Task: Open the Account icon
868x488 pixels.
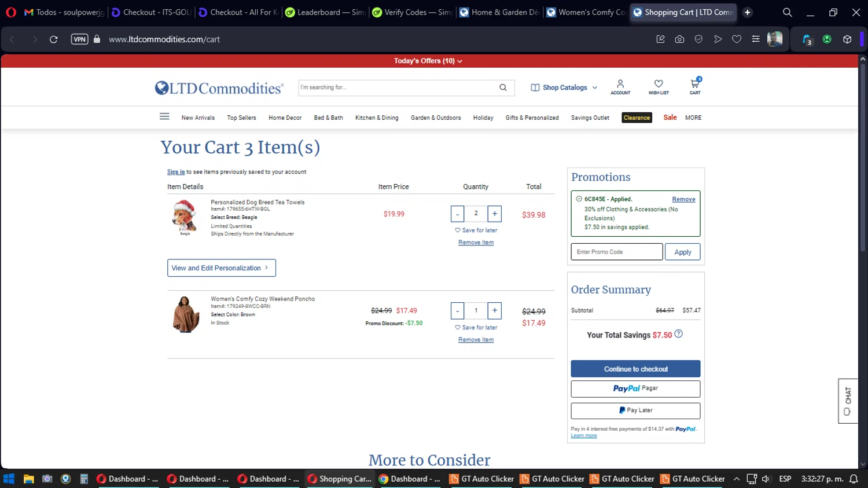Action: click(x=620, y=86)
